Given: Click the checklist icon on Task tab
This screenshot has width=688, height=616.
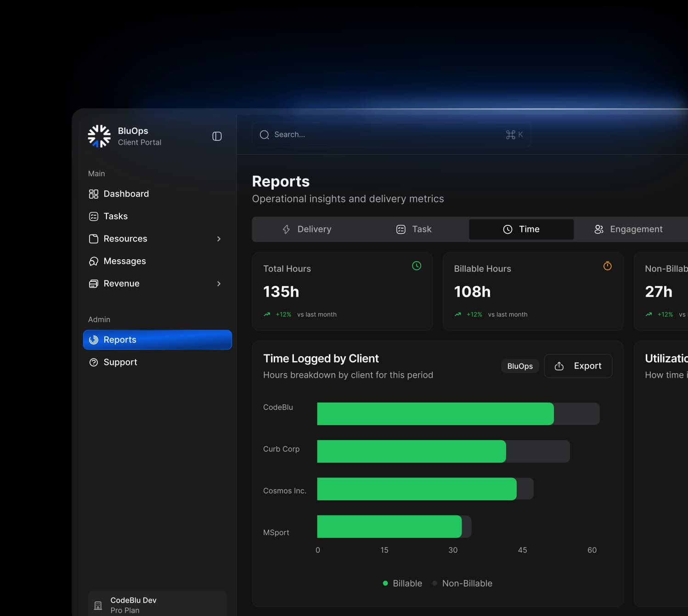Looking at the screenshot, I should (401, 229).
